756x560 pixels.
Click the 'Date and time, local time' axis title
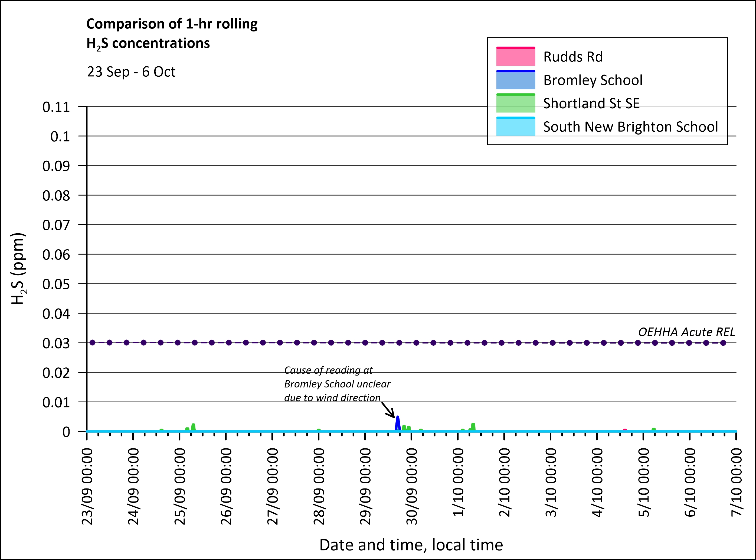411,545
